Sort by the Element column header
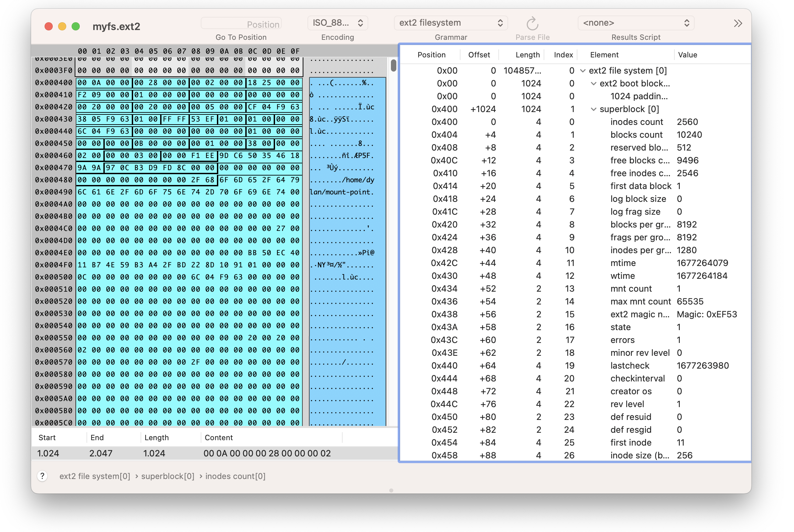The image size is (794, 532). [604, 55]
